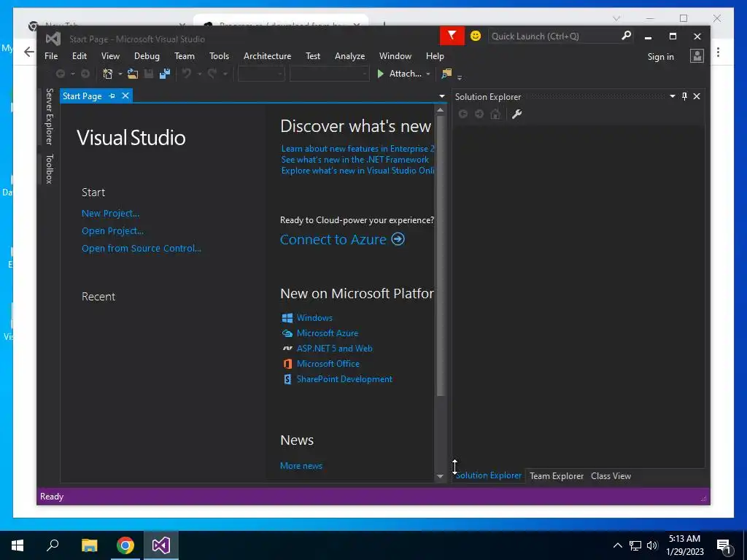Viewport: 747px width, 560px height.
Task: Click the Open Project... link
Action: pyautogui.click(x=112, y=231)
